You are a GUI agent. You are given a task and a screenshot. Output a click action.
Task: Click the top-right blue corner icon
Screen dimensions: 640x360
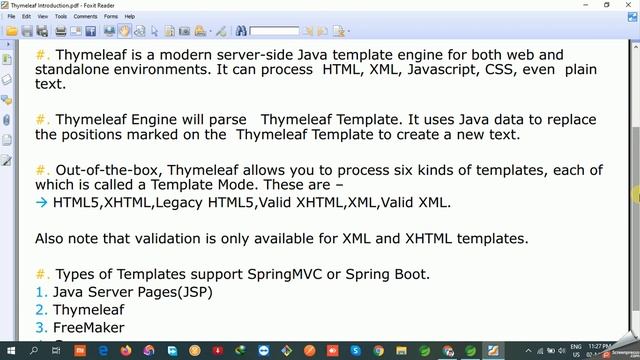pos(632,17)
